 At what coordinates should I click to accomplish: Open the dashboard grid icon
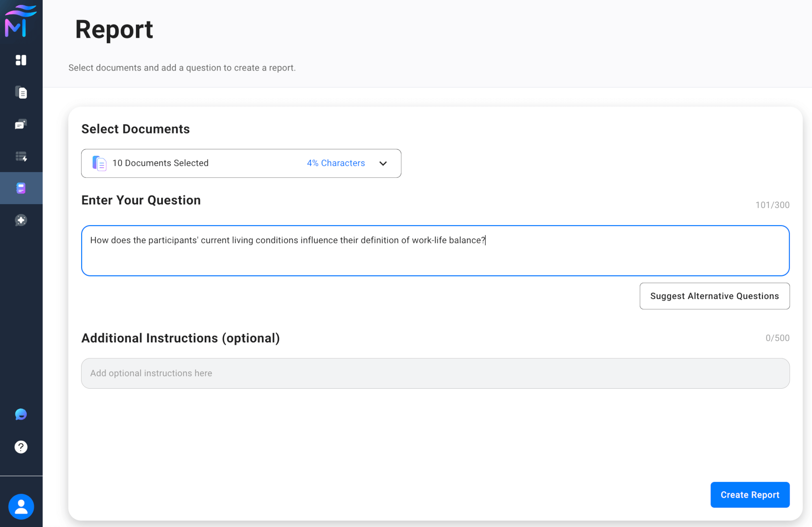click(21, 60)
